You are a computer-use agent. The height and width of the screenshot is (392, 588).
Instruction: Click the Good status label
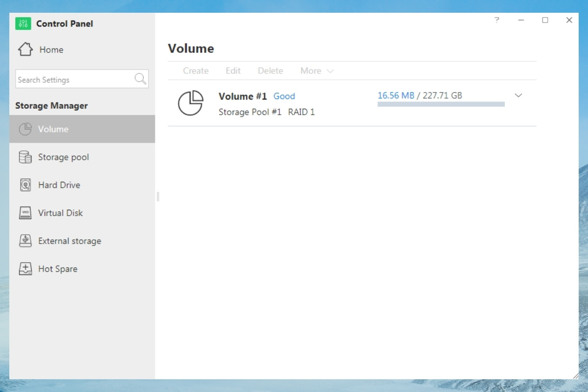pyautogui.click(x=284, y=97)
